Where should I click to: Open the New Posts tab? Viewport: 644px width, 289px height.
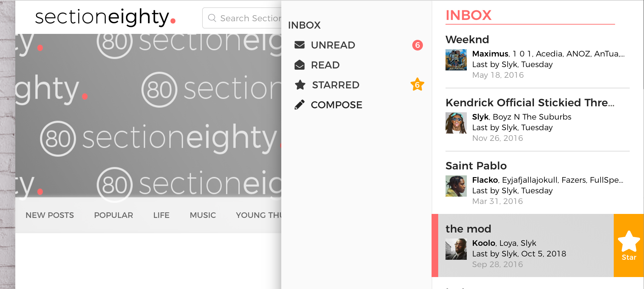point(50,215)
